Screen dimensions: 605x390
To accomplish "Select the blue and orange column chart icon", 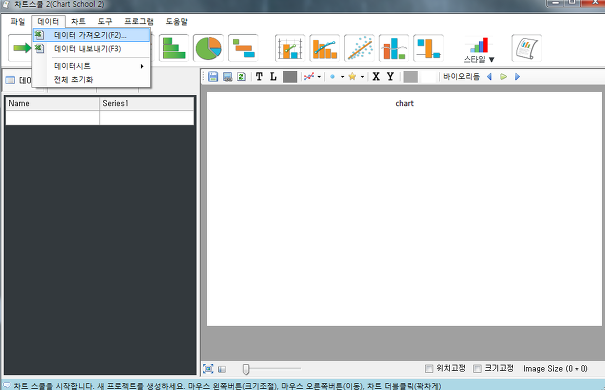I will pos(394,48).
